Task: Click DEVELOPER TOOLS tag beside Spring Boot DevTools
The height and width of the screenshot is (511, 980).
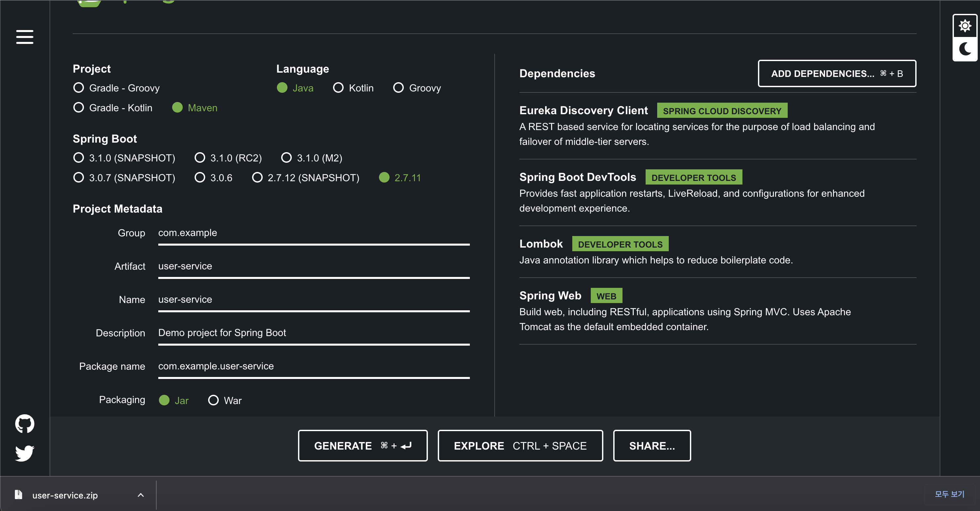Action: click(x=694, y=177)
